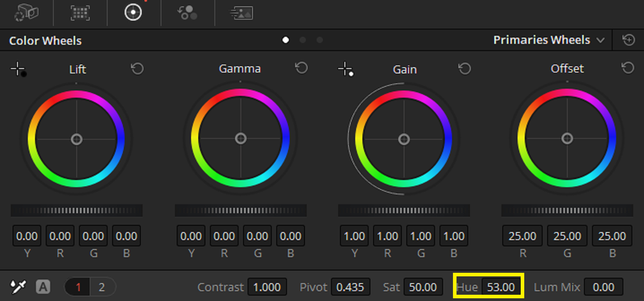This screenshot has width=644, height=301.
Task: Open the RGB Mixer palette
Action: (x=188, y=13)
